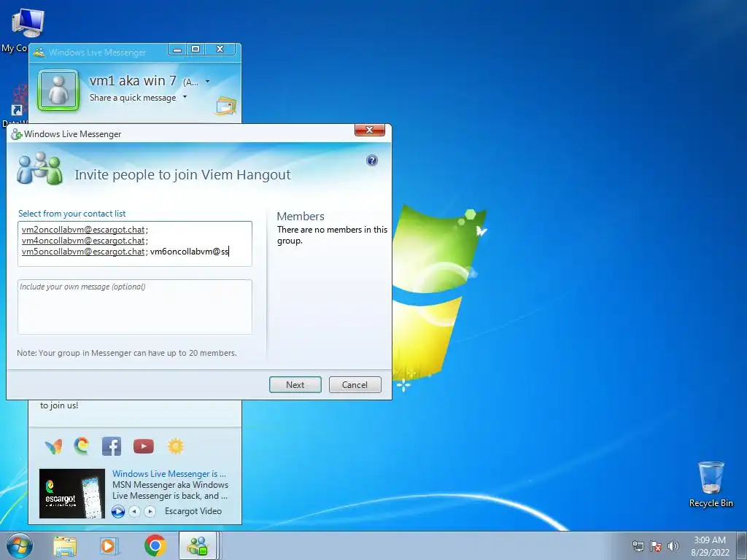
Task: Select vm4oncollabvm@escargot.chat contact entry
Action: [83, 241]
